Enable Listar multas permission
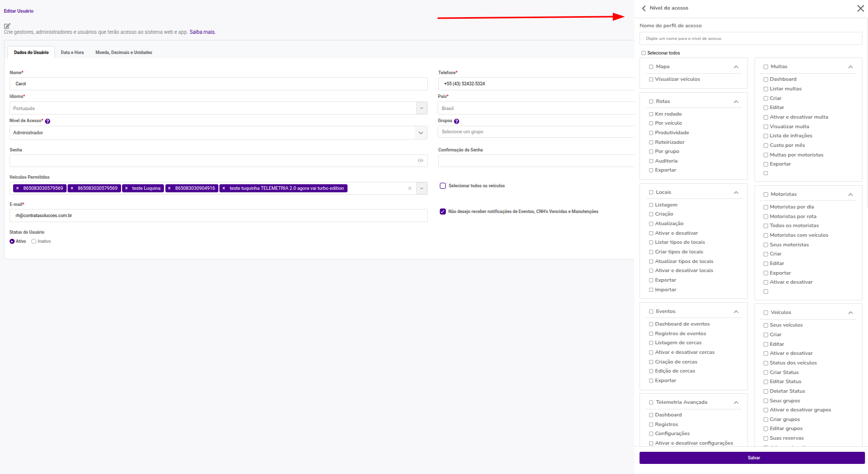This screenshot has height=474, width=868. click(766, 89)
